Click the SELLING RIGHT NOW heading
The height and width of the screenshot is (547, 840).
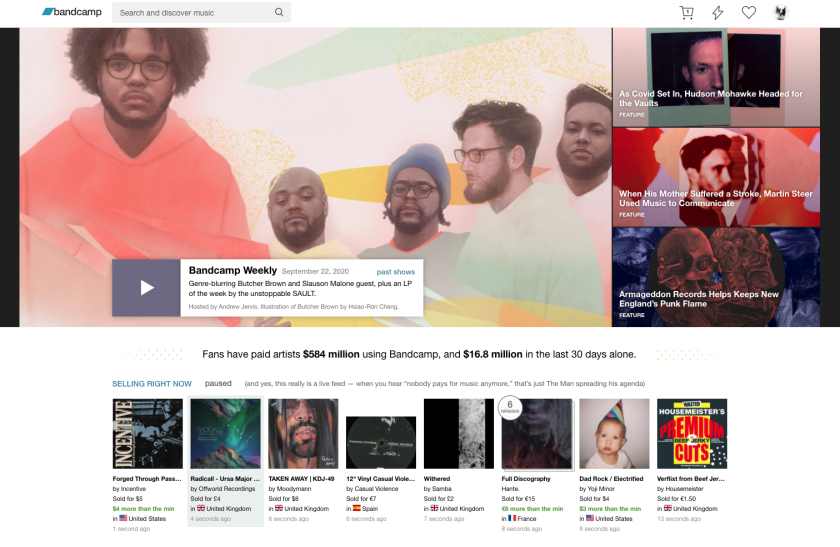pyautogui.click(x=152, y=384)
